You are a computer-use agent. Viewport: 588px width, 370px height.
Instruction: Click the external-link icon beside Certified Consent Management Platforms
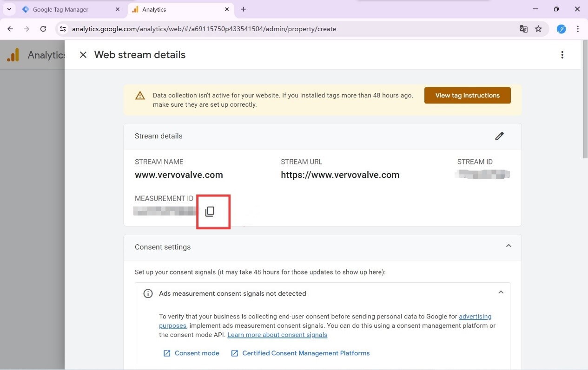point(234,353)
